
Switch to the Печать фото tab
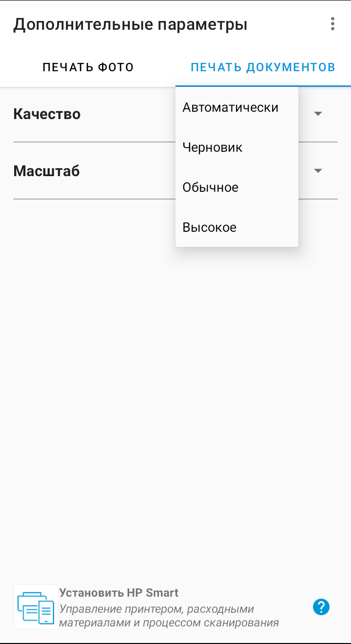(88, 67)
